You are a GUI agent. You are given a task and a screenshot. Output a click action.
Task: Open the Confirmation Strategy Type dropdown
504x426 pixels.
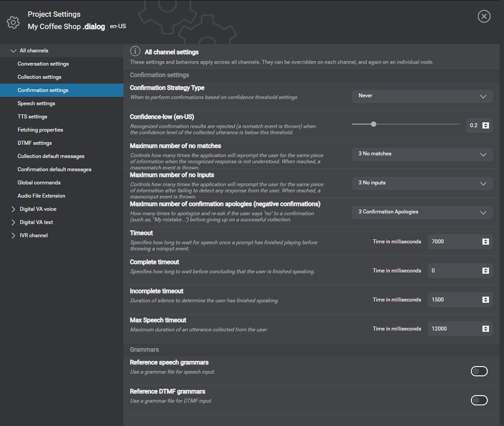pos(422,96)
